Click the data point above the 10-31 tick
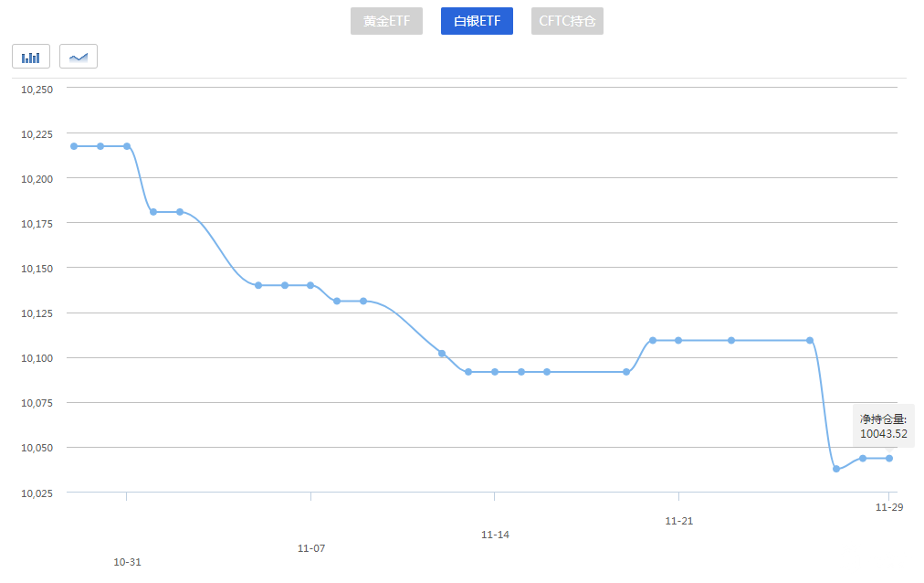The width and height of the screenshot is (924, 583). pos(127,146)
